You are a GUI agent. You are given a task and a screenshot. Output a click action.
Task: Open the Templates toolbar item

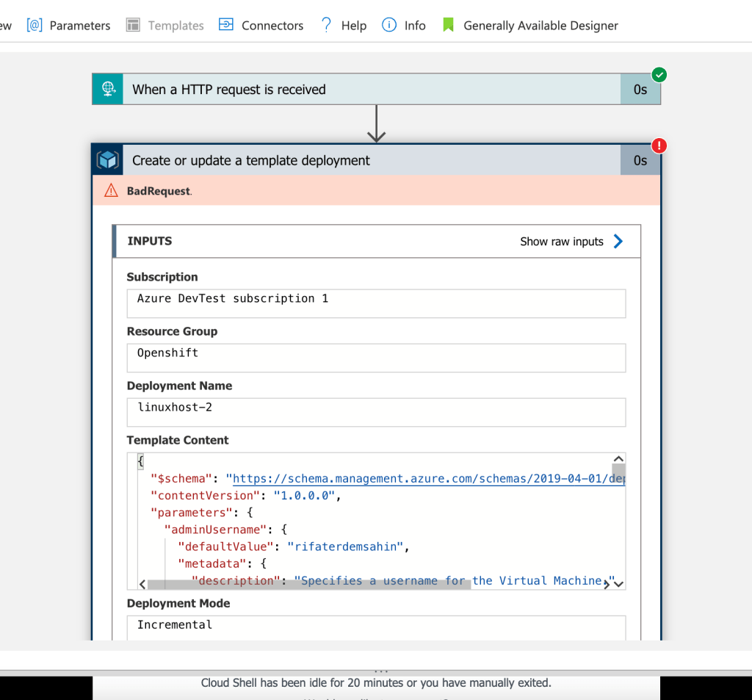click(165, 26)
